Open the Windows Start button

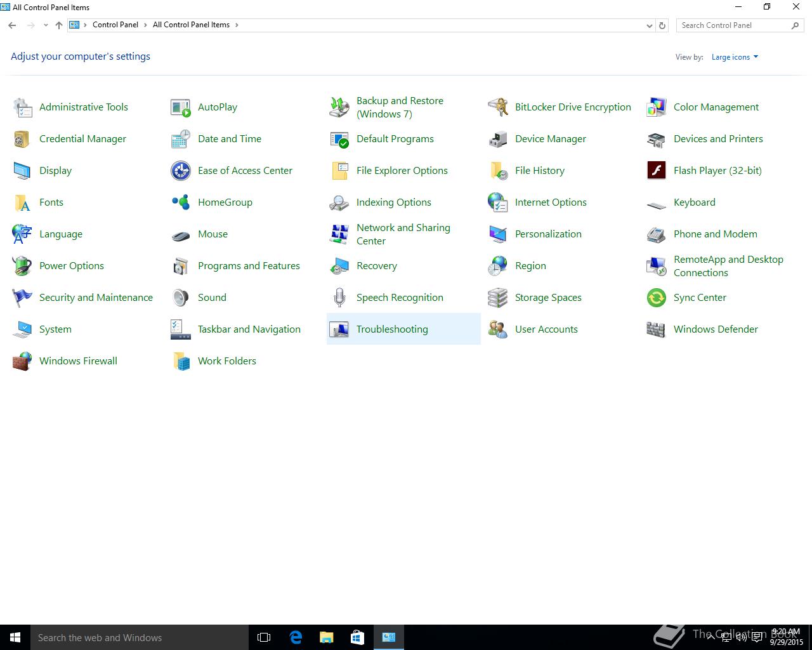click(x=15, y=637)
